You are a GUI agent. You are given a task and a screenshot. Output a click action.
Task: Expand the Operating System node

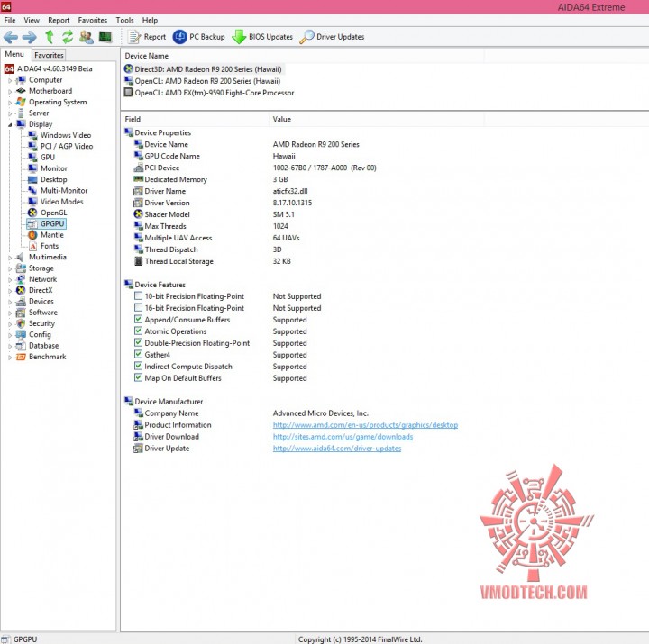click(x=10, y=103)
